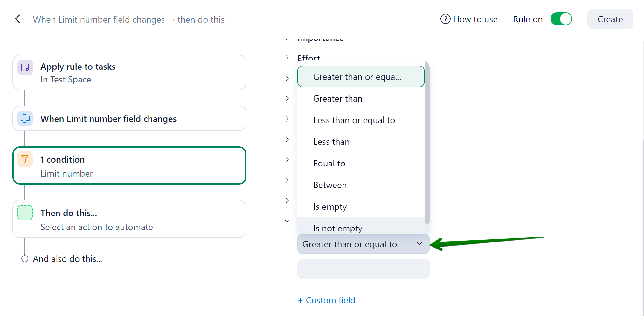Click the back arrow icon
This screenshot has height=316, width=644.
click(x=18, y=19)
